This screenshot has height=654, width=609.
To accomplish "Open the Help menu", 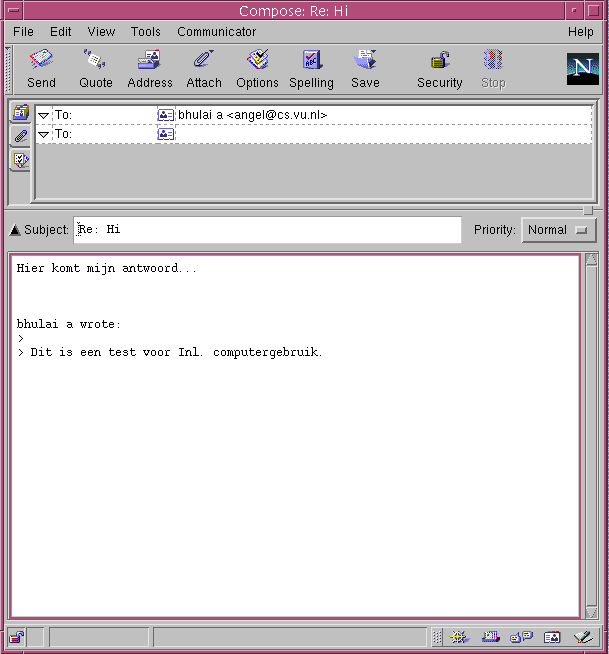I will click(581, 32).
